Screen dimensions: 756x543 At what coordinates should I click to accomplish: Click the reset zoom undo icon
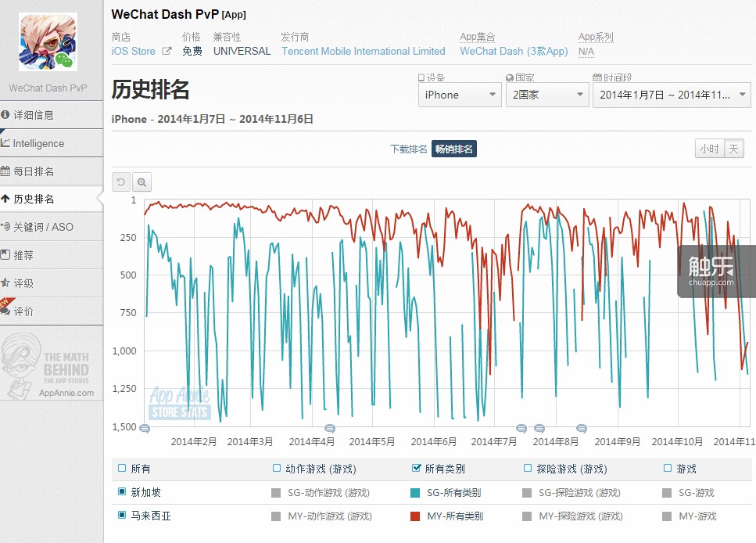[121, 182]
